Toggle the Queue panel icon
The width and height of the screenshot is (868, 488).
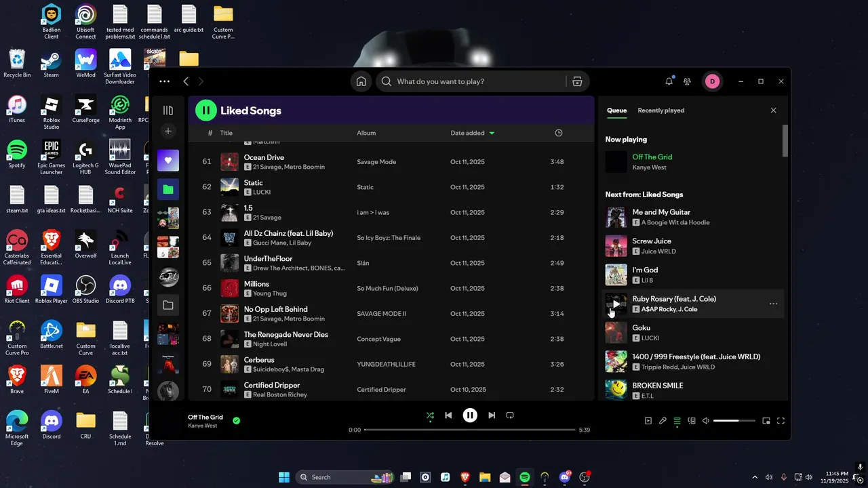click(677, 421)
